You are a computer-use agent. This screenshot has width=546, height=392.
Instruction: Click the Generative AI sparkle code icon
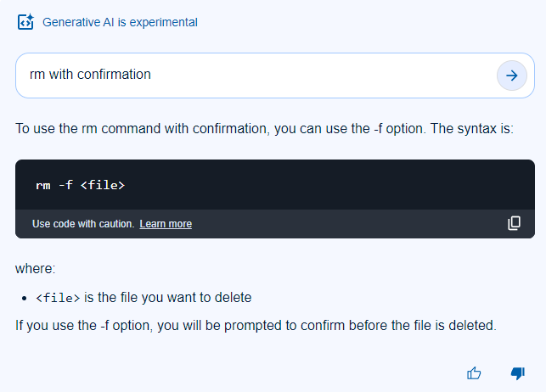[x=25, y=22]
